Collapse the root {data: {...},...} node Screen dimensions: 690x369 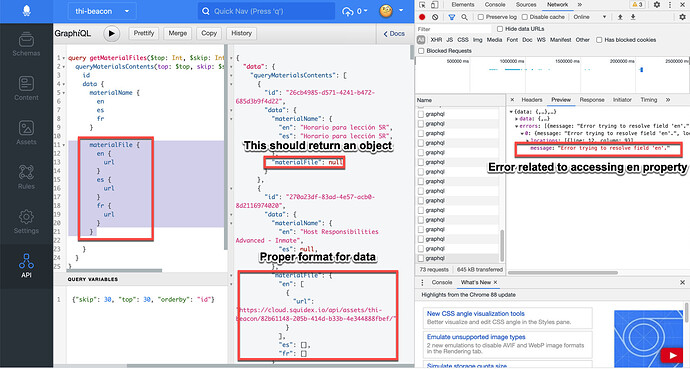(511, 112)
